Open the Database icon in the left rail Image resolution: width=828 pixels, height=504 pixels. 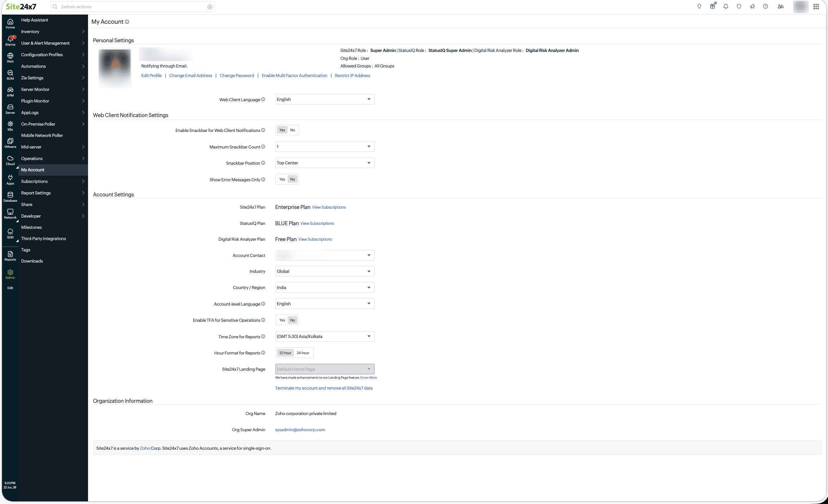click(x=10, y=197)
